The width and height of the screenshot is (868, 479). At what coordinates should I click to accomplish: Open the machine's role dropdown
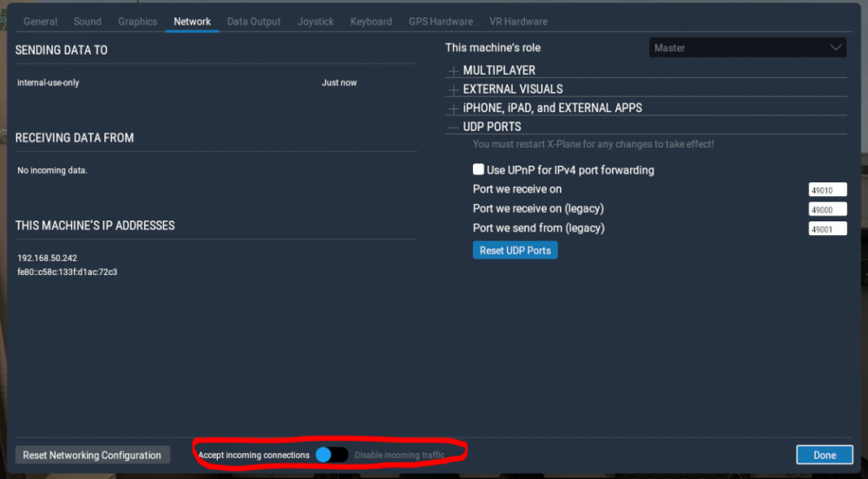click(747, 48)
